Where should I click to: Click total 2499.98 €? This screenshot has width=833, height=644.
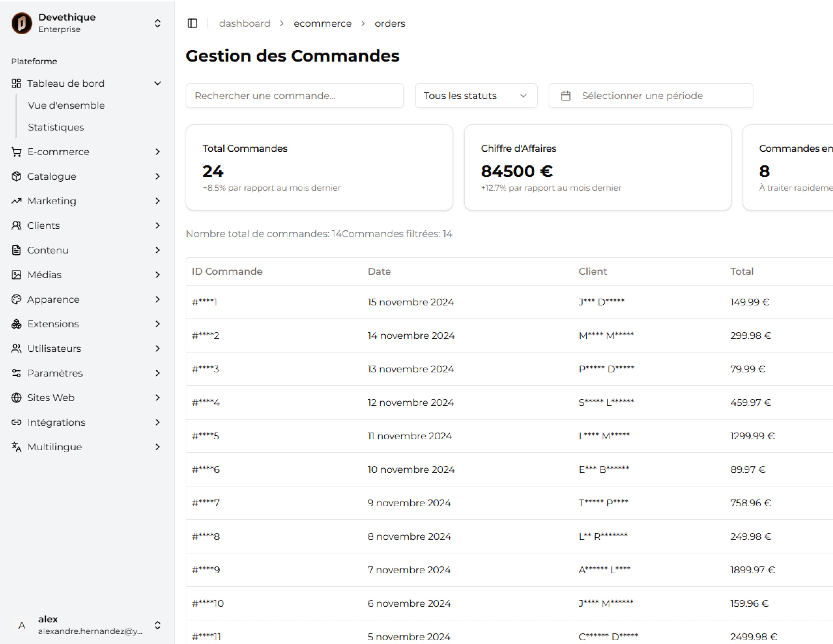point(753,637)
